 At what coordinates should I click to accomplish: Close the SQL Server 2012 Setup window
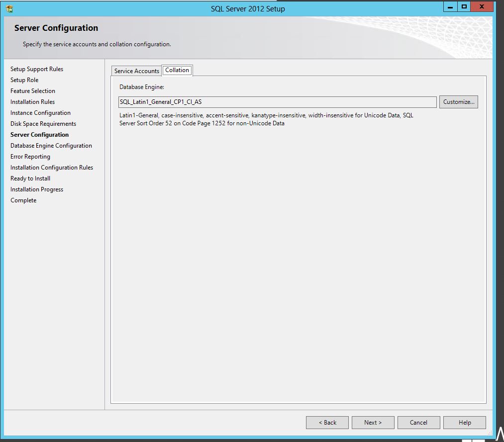coord(482,7)
